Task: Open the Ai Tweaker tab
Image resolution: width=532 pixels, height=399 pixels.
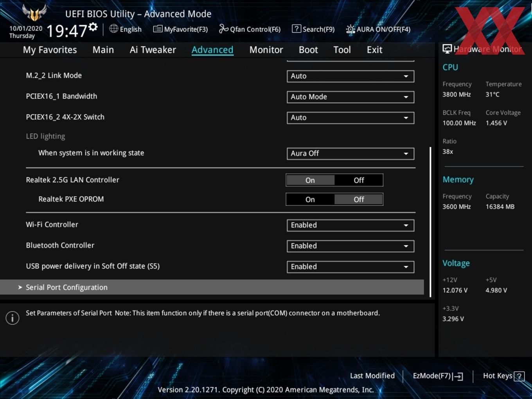Action: [x=153, y=50]
